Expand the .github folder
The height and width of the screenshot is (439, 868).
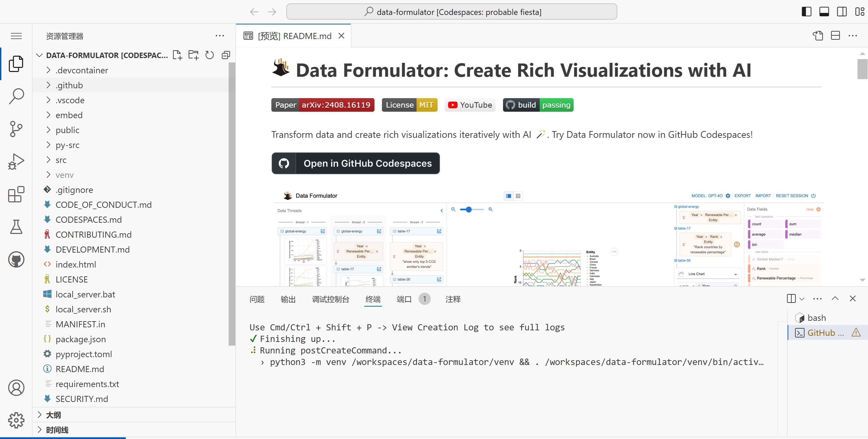pos(134,85)
